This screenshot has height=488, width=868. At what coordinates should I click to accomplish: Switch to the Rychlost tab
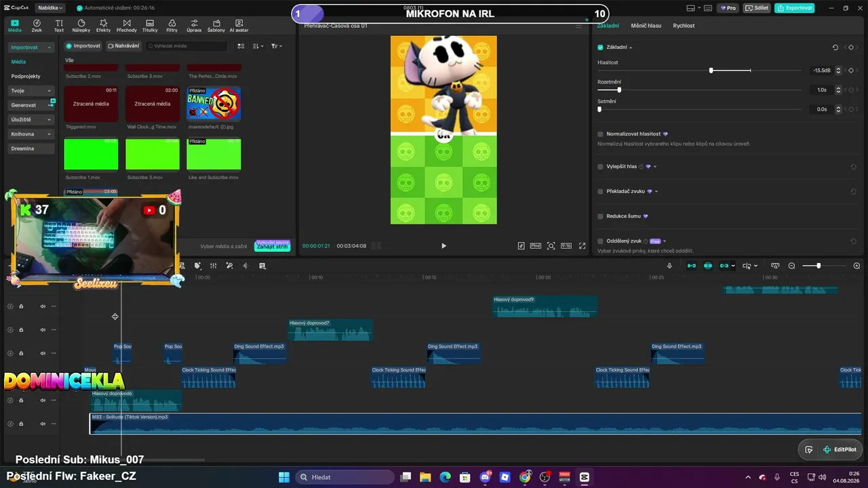684,26
